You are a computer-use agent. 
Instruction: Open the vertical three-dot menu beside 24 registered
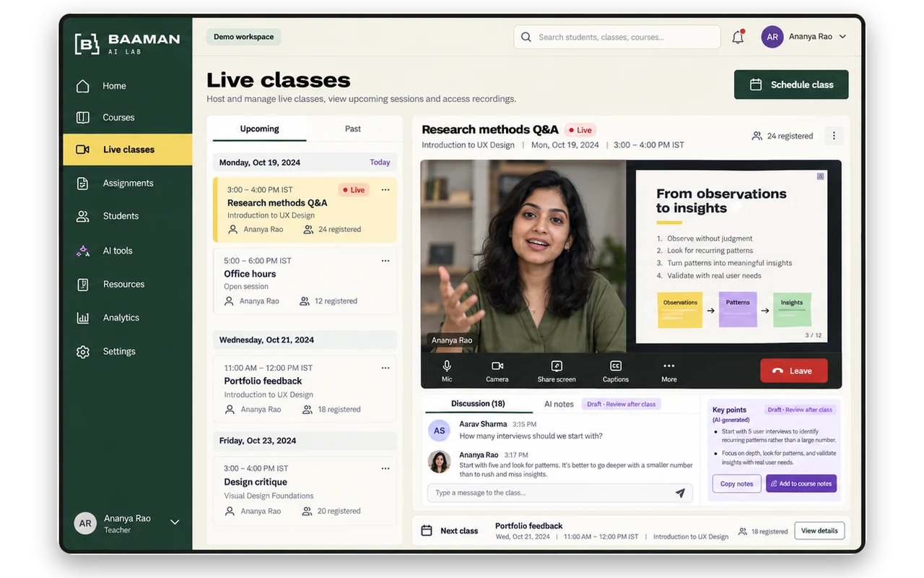tap(834, 136)
